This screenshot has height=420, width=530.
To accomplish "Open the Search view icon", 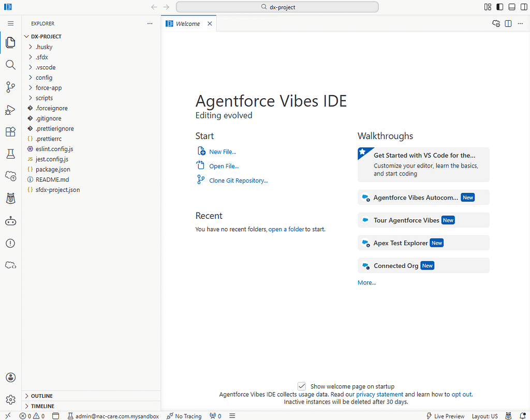I will 10,65.
